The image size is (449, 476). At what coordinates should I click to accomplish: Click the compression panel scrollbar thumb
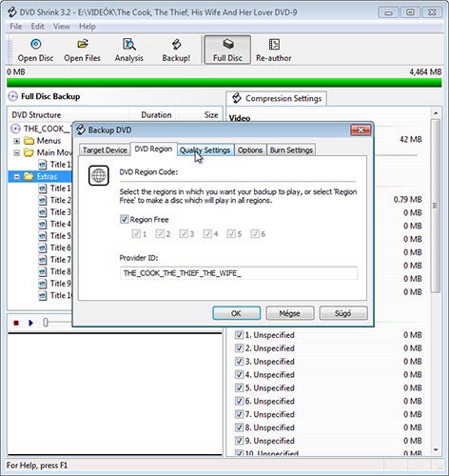tap(436, 206)
